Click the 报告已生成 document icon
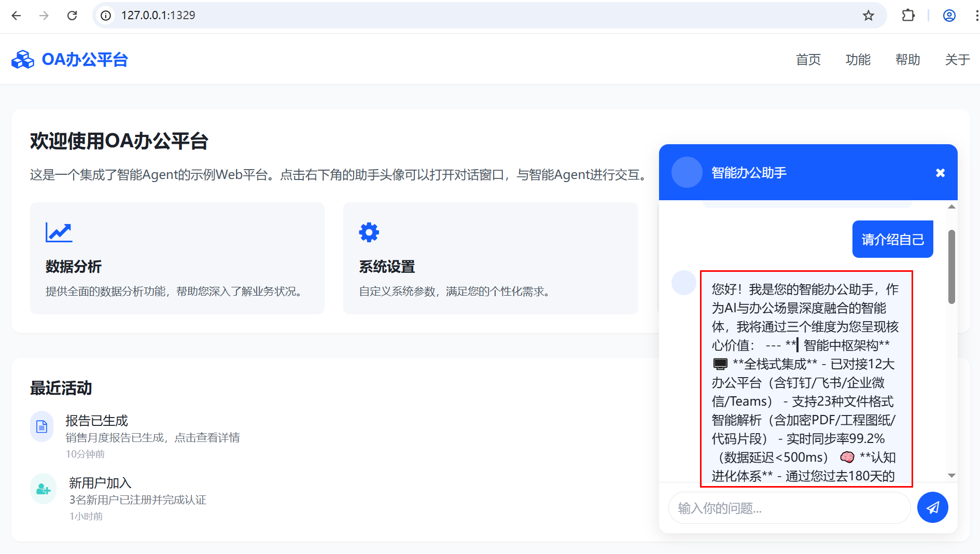 pos(42,426)
